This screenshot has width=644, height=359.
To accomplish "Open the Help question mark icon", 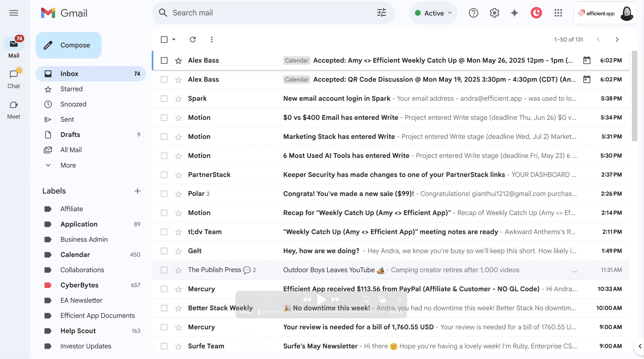I will coord(473,13).
